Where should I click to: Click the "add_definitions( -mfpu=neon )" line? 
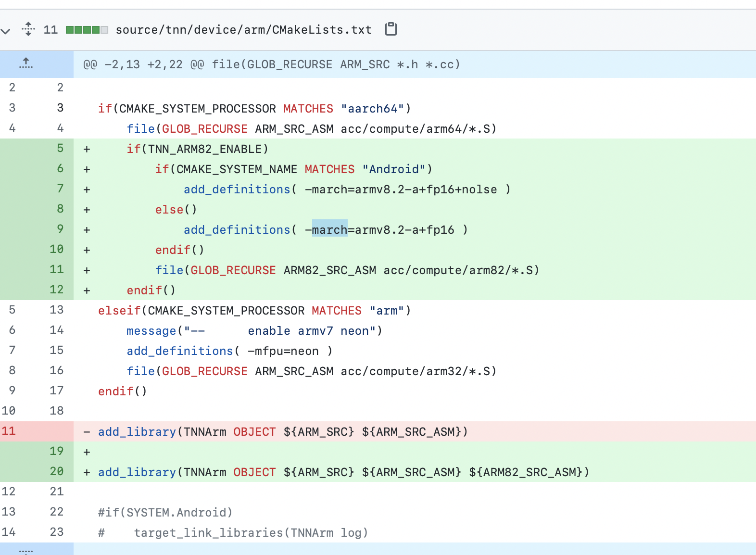pos(229,351)
